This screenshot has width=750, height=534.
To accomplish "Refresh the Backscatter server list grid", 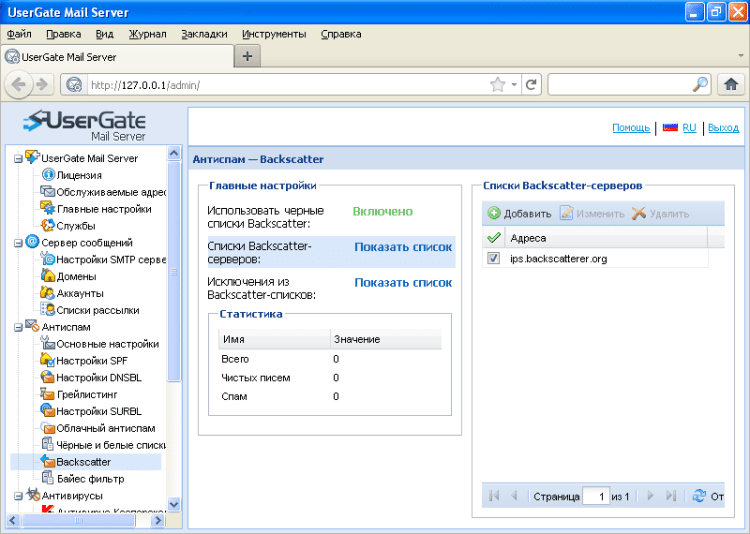I will coord(699,496).
